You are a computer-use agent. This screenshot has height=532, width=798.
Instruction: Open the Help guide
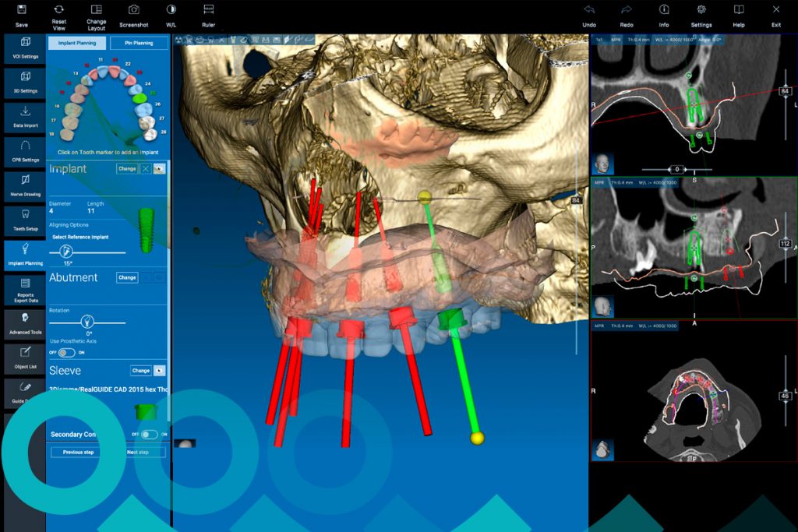pyautogui.click(x=739, y=16)
